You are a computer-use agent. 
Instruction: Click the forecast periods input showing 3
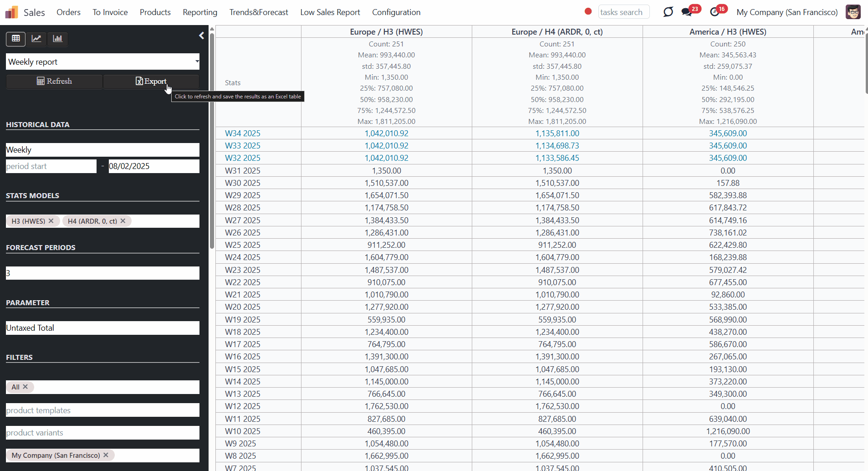[103, 273]
